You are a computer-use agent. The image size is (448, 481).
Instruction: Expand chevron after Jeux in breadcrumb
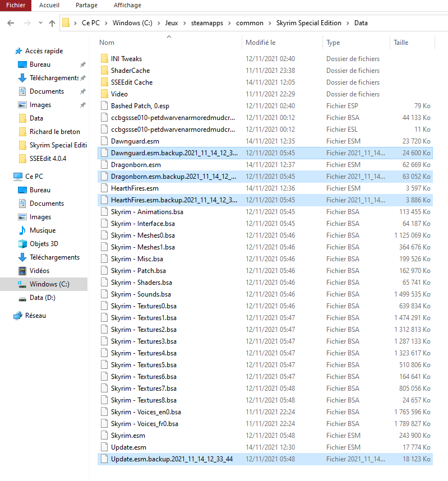[x=184, y=23]
